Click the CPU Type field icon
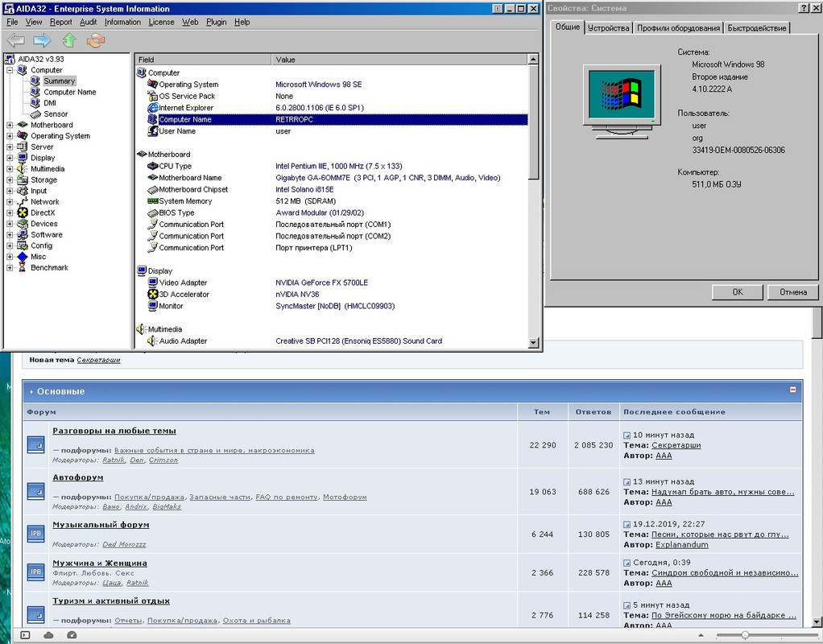This screenshot has width=823, height=644. [x=153, y=166]
